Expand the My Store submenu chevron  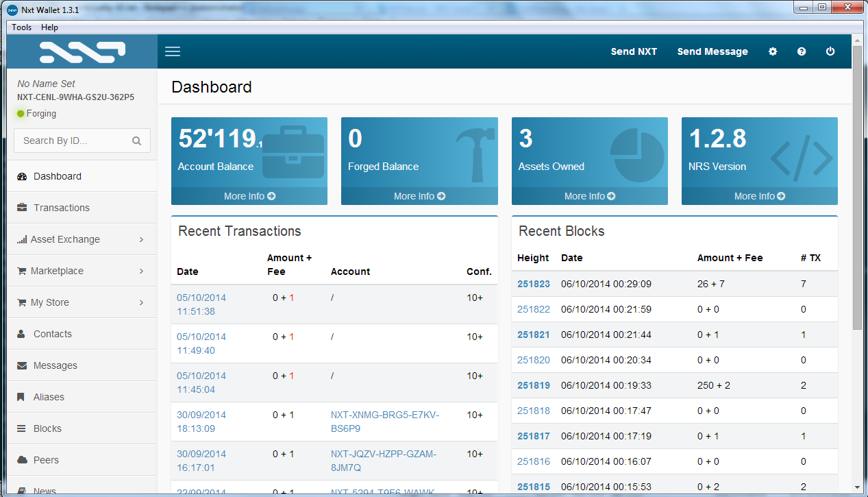tap(141, 302)
